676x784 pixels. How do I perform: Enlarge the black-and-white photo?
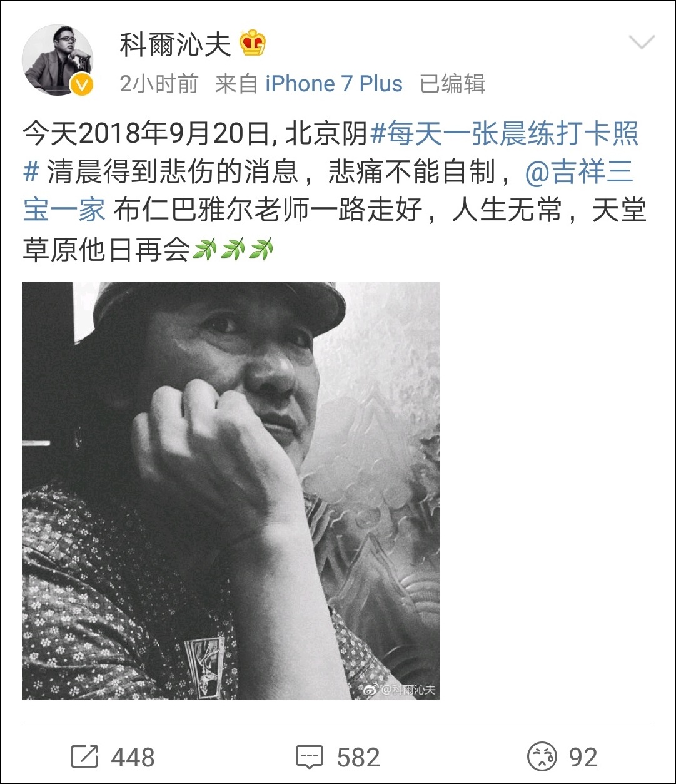(231, 491)
